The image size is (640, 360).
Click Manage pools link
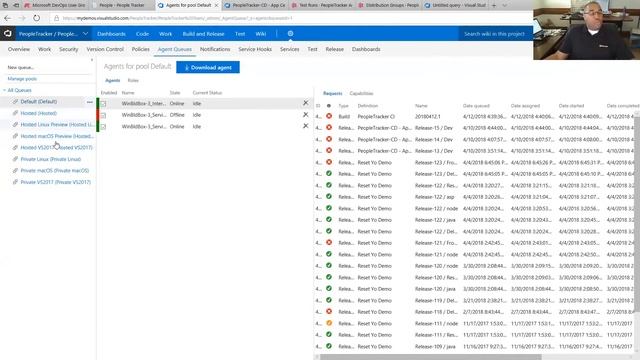[x=22, y=79]
